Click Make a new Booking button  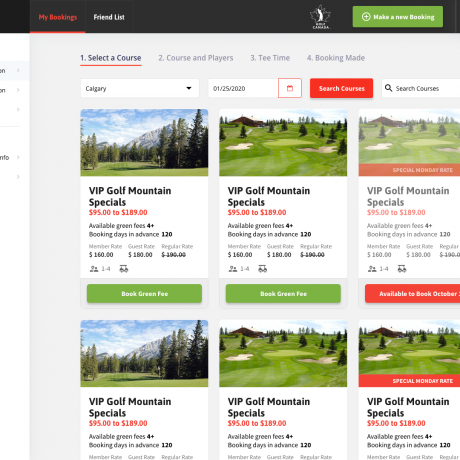point(398,17)
